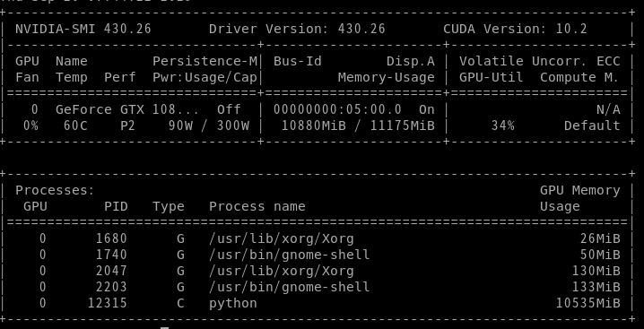Select the P2 performance state

127,126
